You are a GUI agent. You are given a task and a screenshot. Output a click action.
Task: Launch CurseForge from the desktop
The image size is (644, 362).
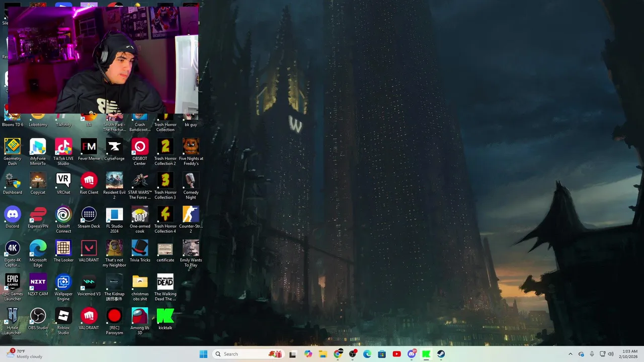coord(114,149)
